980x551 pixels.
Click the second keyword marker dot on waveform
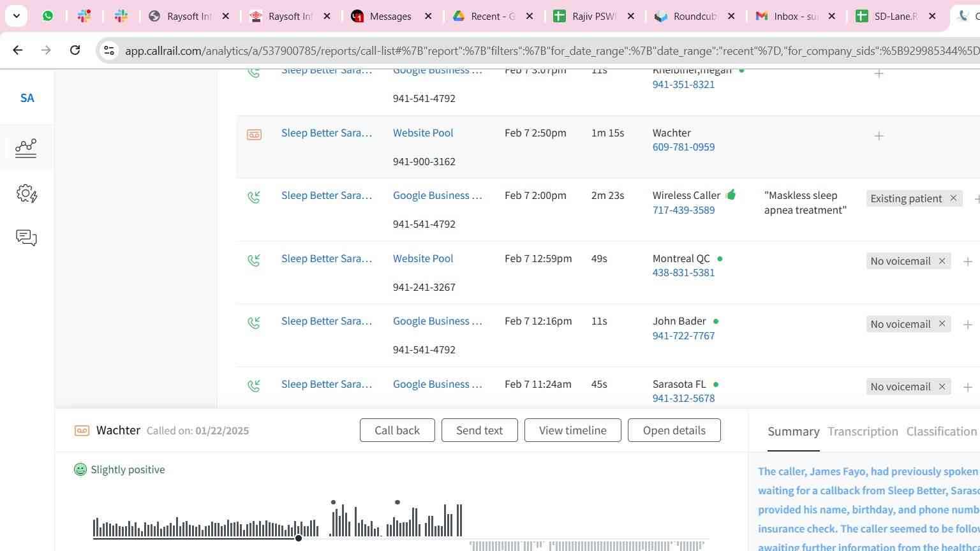pyautogui.click(x=397, y=503)
